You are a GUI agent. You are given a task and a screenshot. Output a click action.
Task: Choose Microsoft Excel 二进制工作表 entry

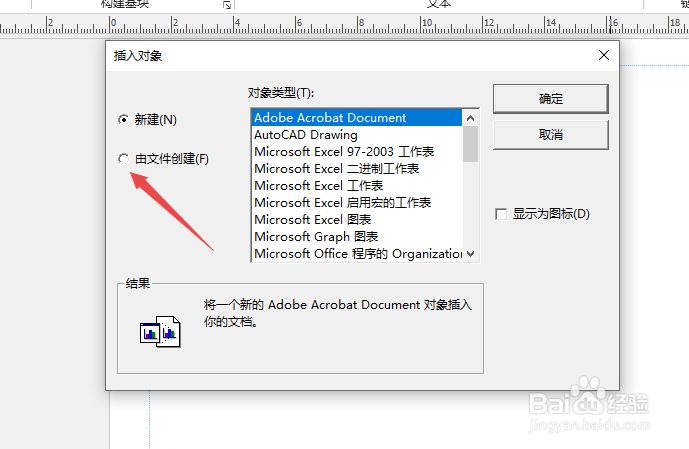357,169
